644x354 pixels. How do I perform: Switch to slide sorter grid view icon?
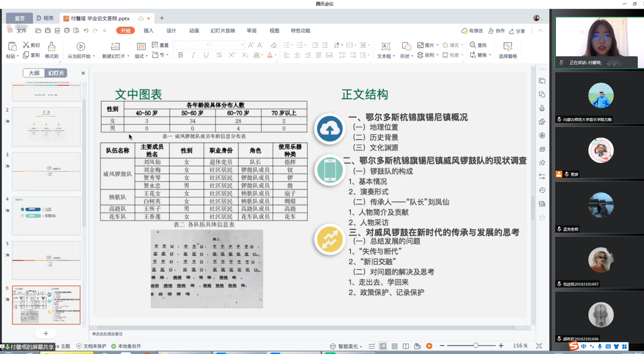394,346
